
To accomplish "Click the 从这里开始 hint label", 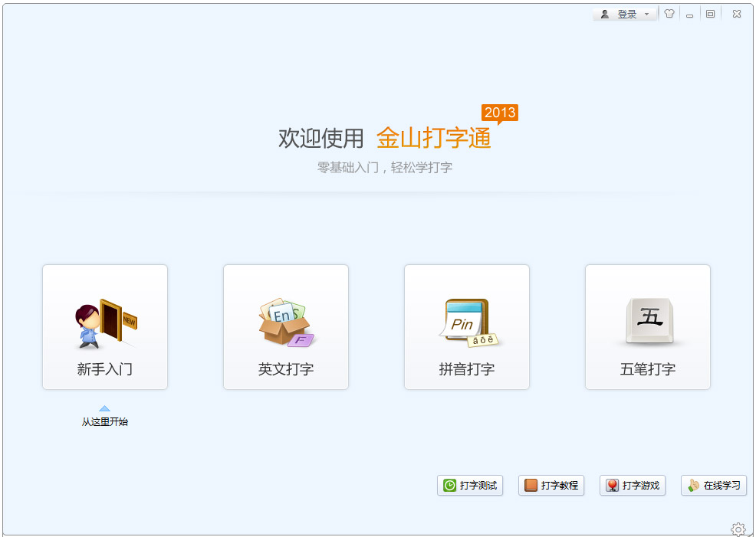I will pos(104,421).
